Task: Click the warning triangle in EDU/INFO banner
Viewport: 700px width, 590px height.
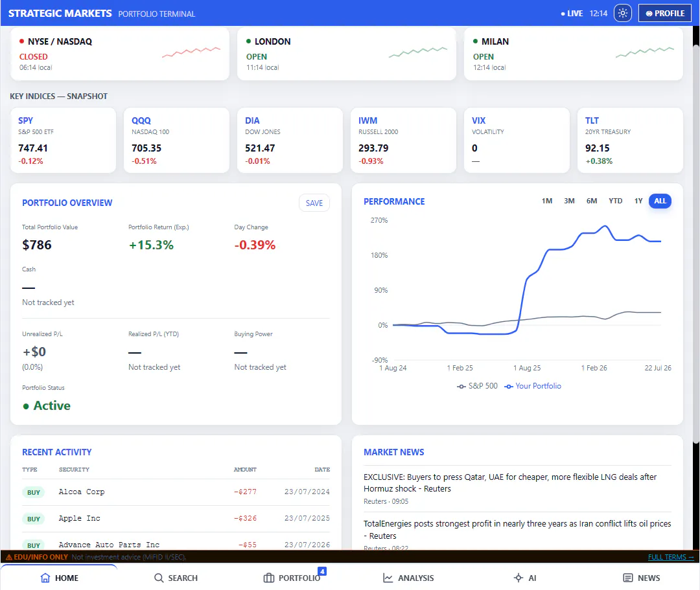Action: pos(8,557)
